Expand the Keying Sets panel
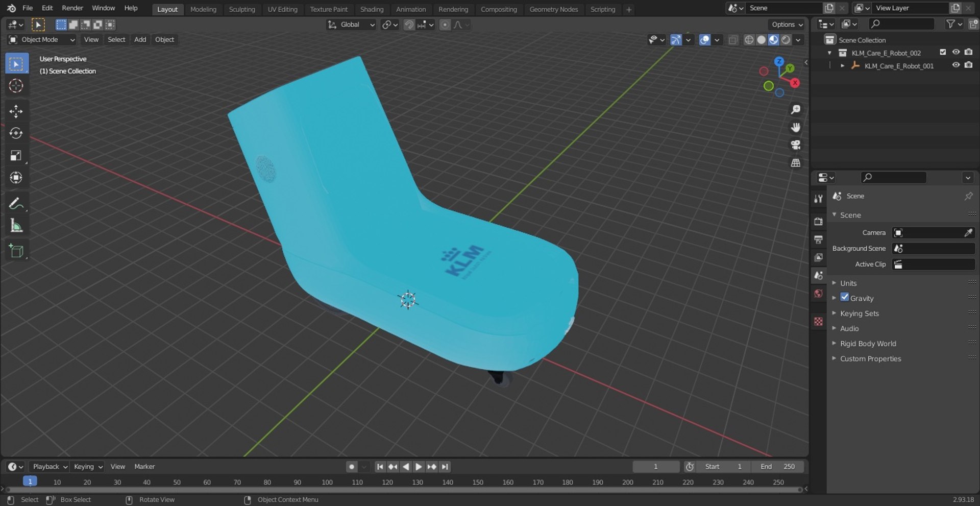 click(860, 314)
